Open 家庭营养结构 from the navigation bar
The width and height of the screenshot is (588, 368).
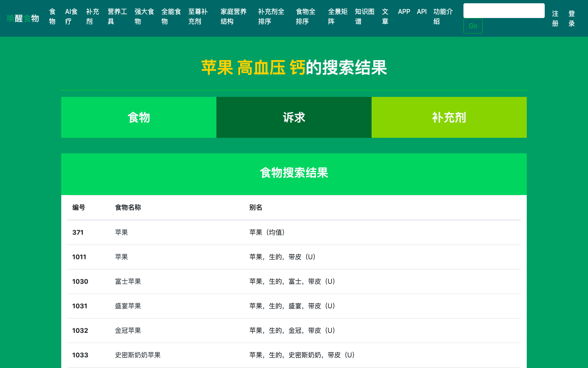click(234, 17)
